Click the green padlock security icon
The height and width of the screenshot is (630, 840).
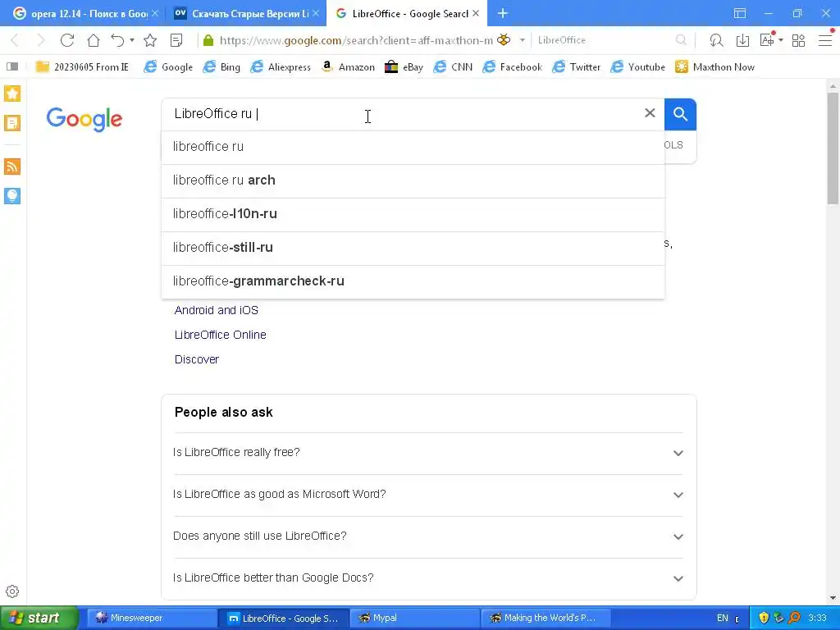point(208,40)
